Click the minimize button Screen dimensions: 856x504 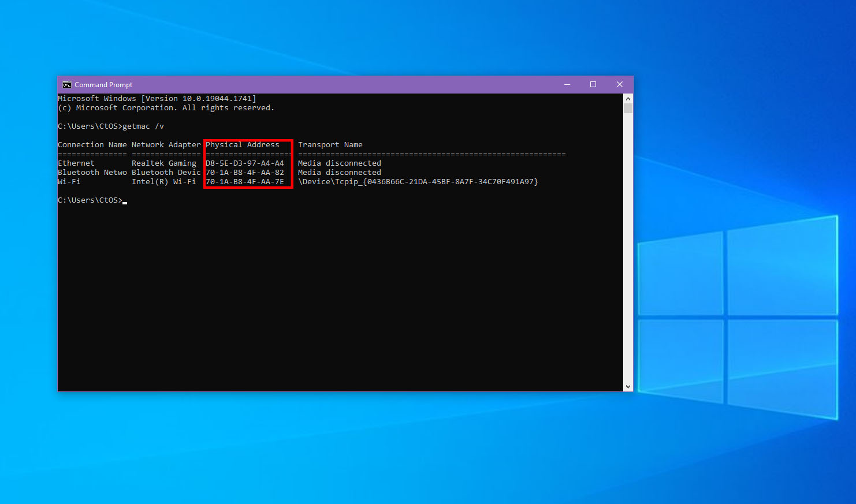pyautogui.click(x=567, y=84)
